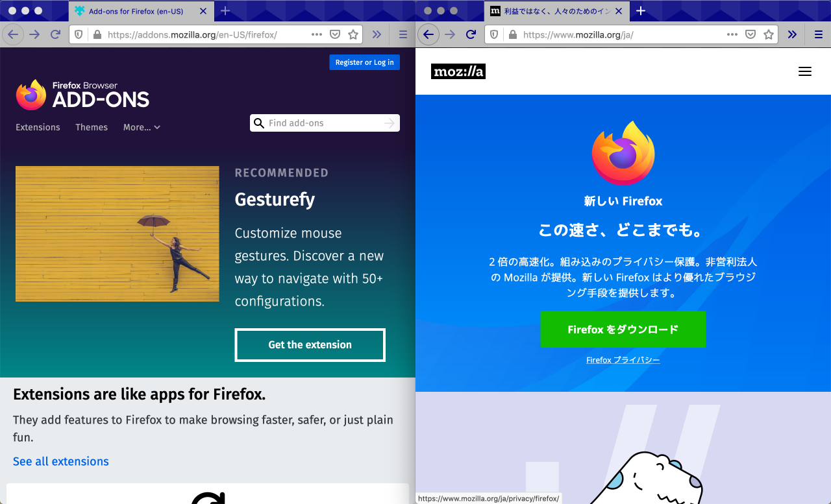Open page actions menu in Add-ons window
831x504 pixels.
(317, 34)
